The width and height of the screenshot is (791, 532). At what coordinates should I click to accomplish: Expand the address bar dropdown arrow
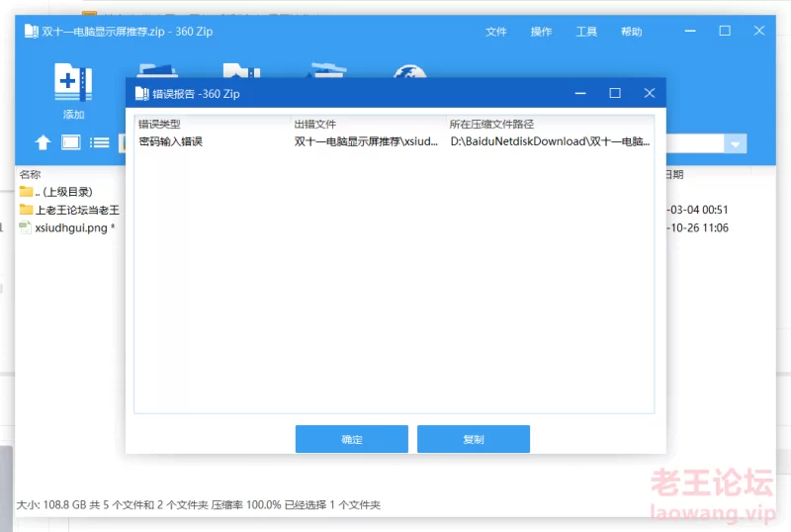pyautogui.click(x=735, y=144)
